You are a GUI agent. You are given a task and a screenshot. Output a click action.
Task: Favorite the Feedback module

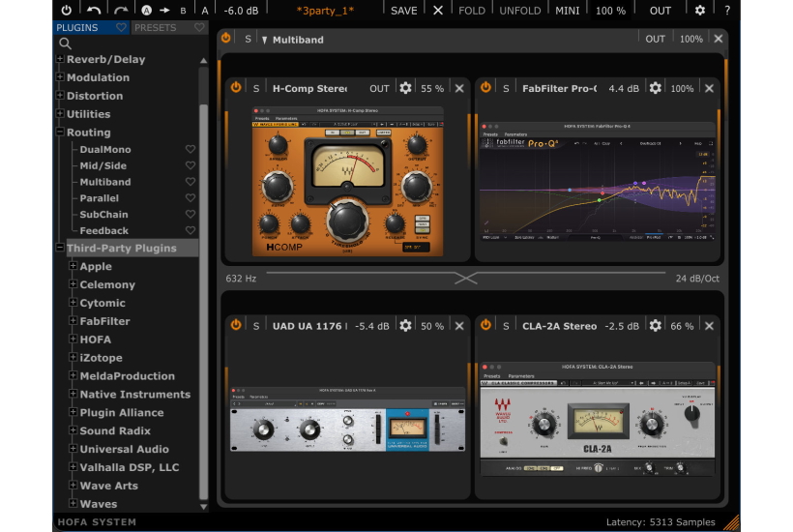pyautogui.click(x=191, y=230)
